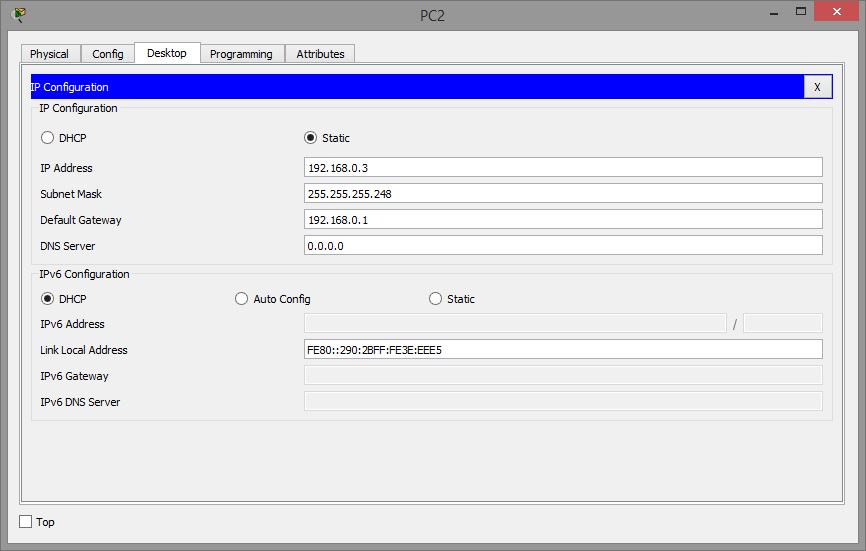Choose the IPv6 DHCP radio button
866x551 pixels.
47,299
